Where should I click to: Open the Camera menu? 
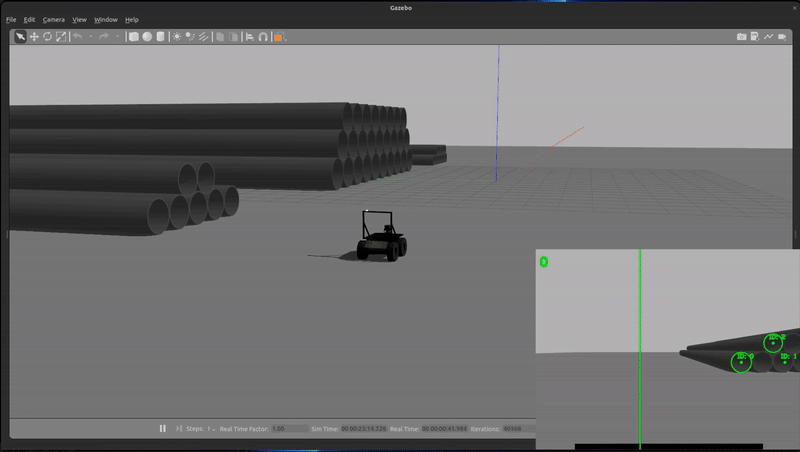coord(53,19)
